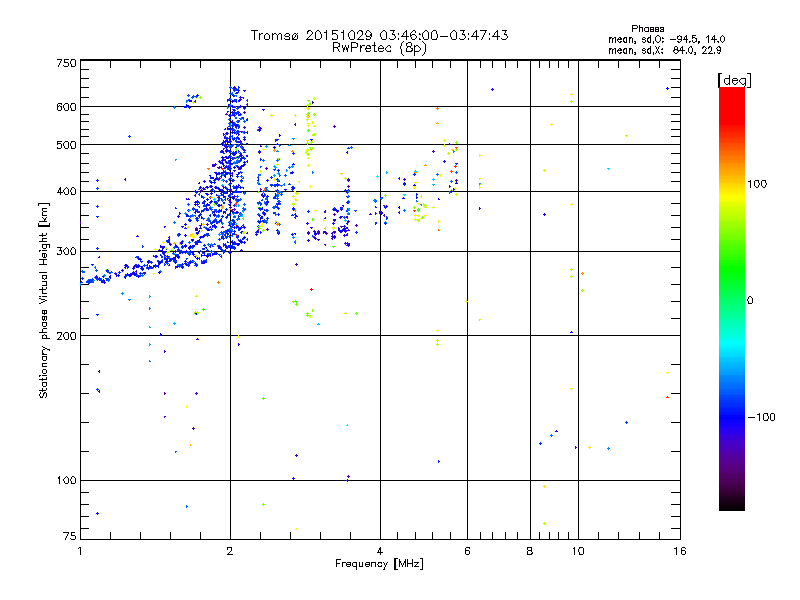Click x-axis tick label '6'
The width and height of the screenshot is (800, 600).
[467, 551]
